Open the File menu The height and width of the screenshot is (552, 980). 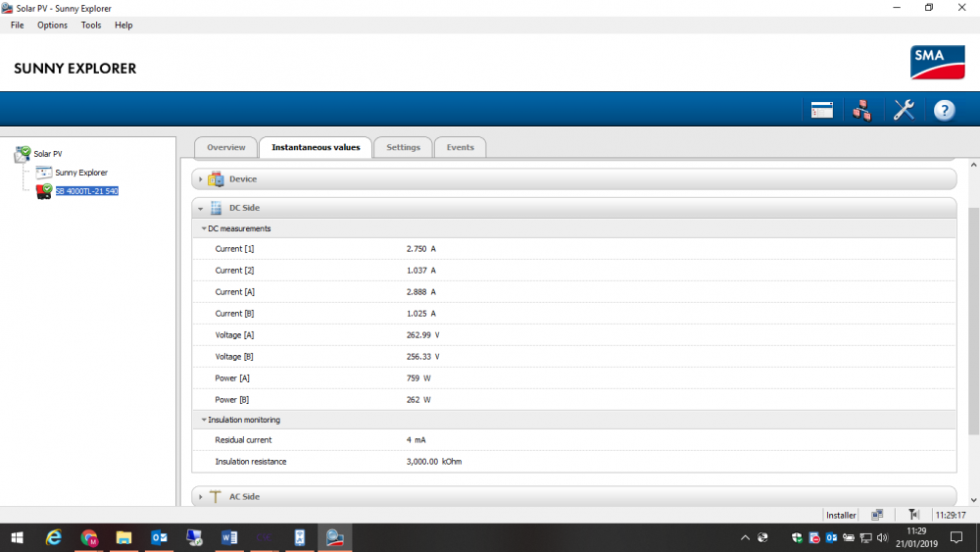17,25
